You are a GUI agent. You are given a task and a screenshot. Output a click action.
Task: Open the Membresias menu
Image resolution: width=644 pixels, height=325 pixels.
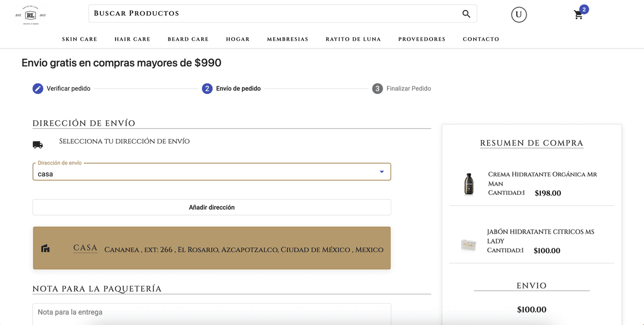(288, 39)
